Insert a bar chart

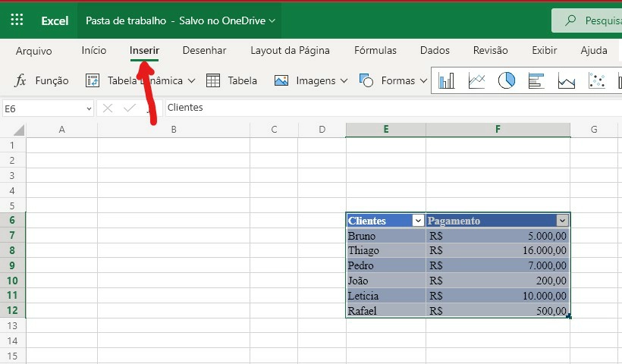click(x=536, y=80)
